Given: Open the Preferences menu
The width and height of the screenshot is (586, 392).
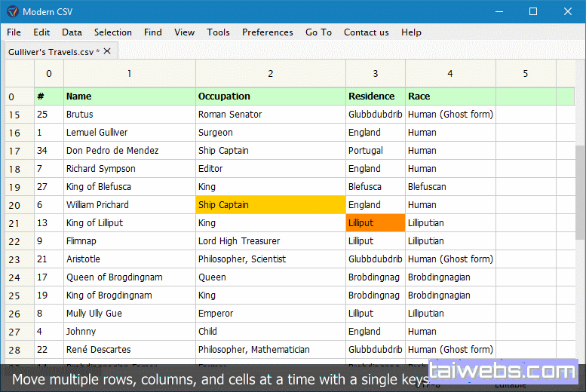Looking at the screenshot, I should pos(268,32).
